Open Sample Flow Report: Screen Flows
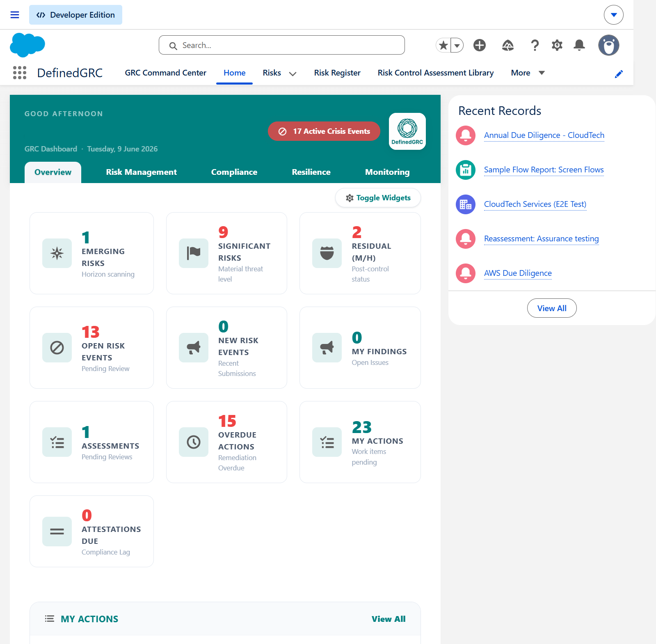The width and height of the screenshot is (656, 644). pyautogui.click(x=544, y=170)
